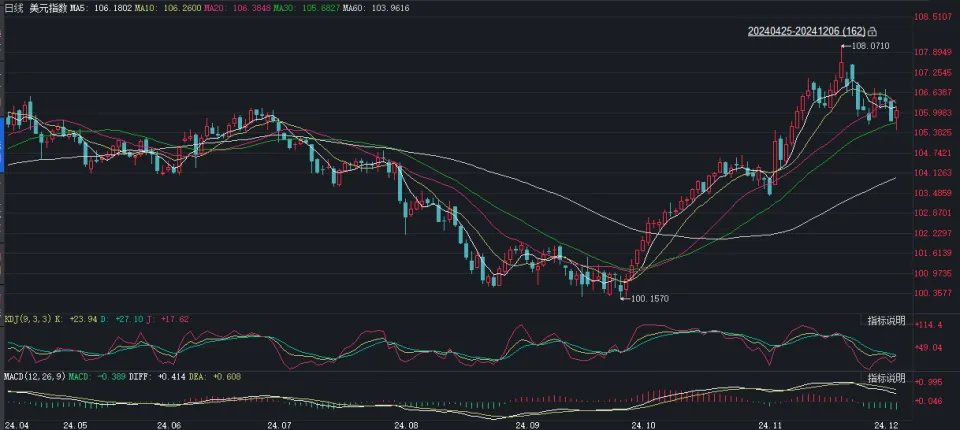
Task: Click 指标说明 button in MACD panel
Action: (885, 378)
